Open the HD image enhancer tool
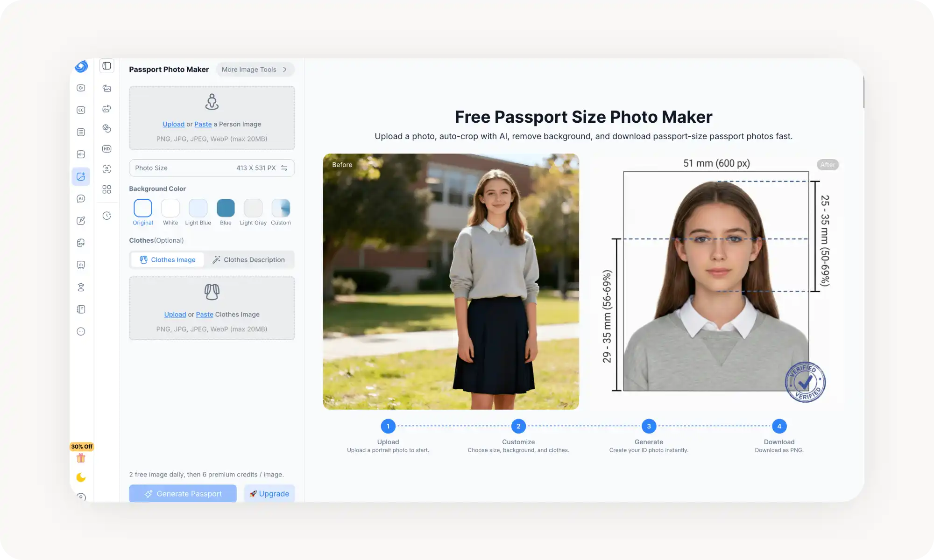 106,148
